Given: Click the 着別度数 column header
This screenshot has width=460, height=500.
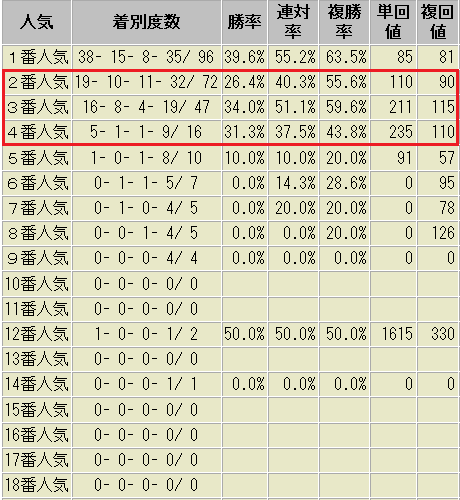Looking at the screenshot, I should [x=146, y=22].
